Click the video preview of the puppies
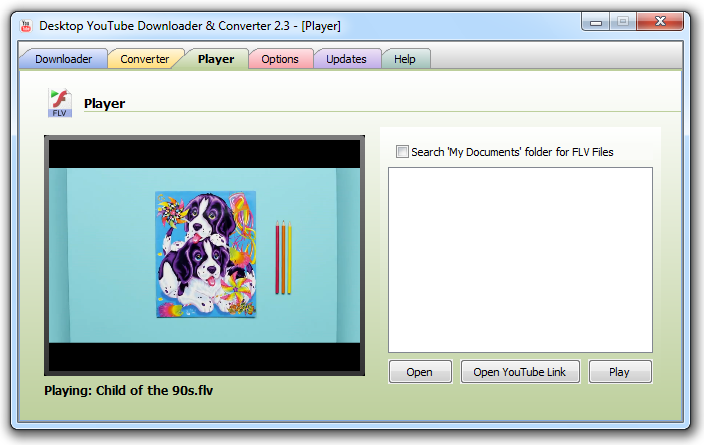The width and height of the screenshot is (704, 445). (x=204, y=255)
